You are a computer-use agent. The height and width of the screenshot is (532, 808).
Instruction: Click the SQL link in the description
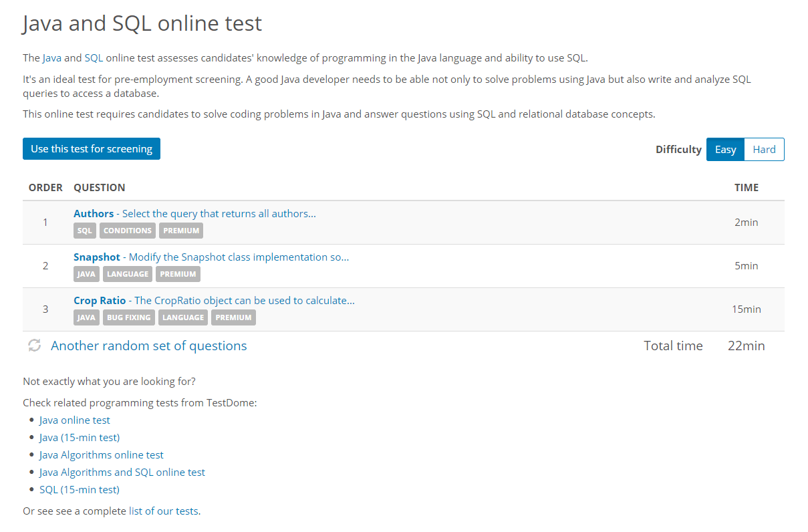[x=94, y=58]
